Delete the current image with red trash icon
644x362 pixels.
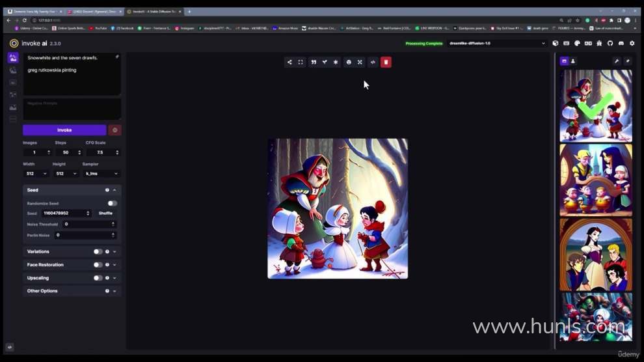(x=386, y=62)
